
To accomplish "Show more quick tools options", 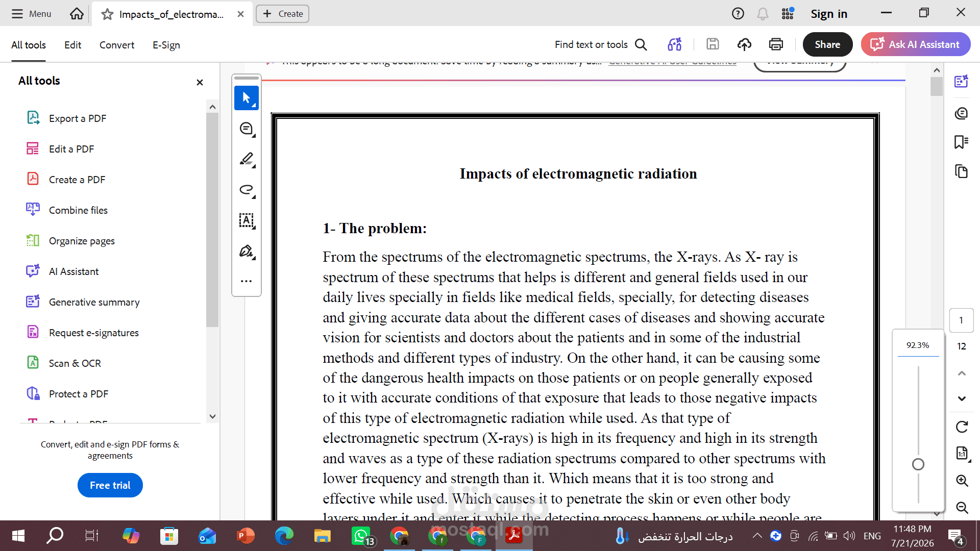I will click(x=247, y=281).
